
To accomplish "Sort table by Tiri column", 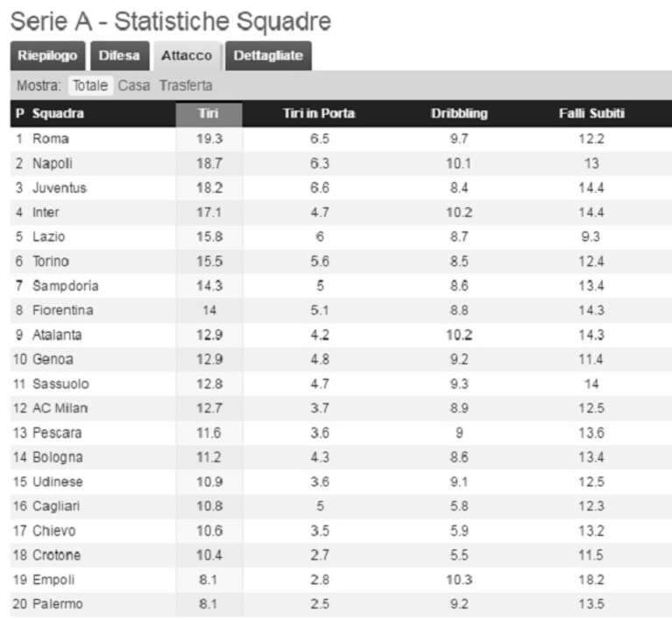I will (x=209, y=114).
